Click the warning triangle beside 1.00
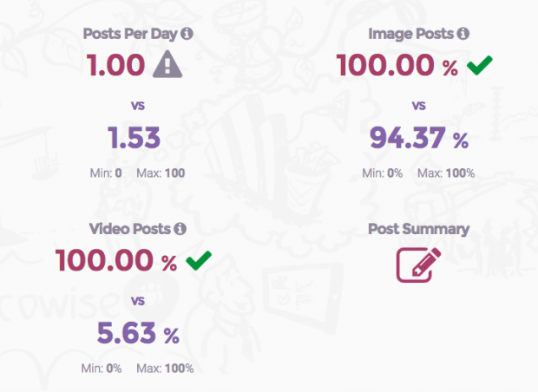 point(167,64)
